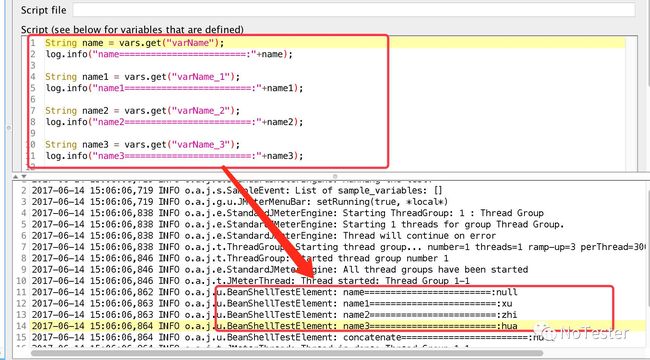Click script line 'String name3 = vars.get("varName_3");'
This screenshot has height=360, width=650.
[142, 145]
